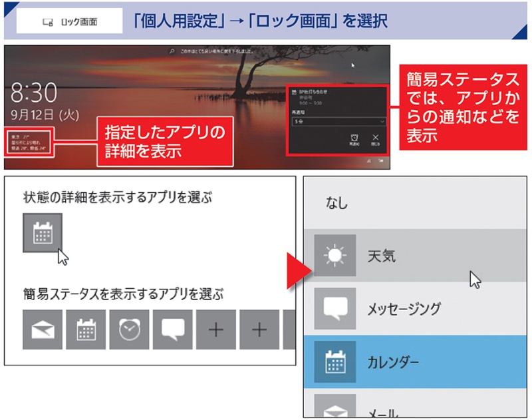The image size is (532, 420).
Task: Click the sun icon next to 天気
Action: click(334, 256)
